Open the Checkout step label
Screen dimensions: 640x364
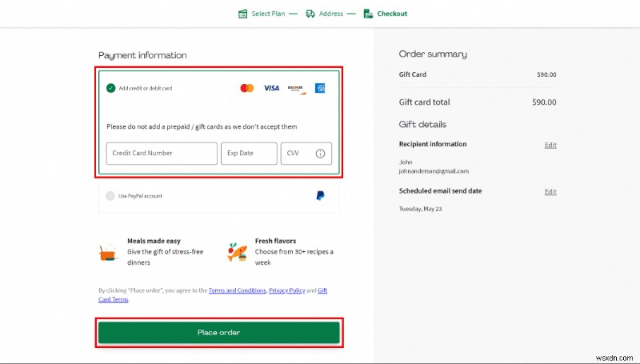coord(392,14)
